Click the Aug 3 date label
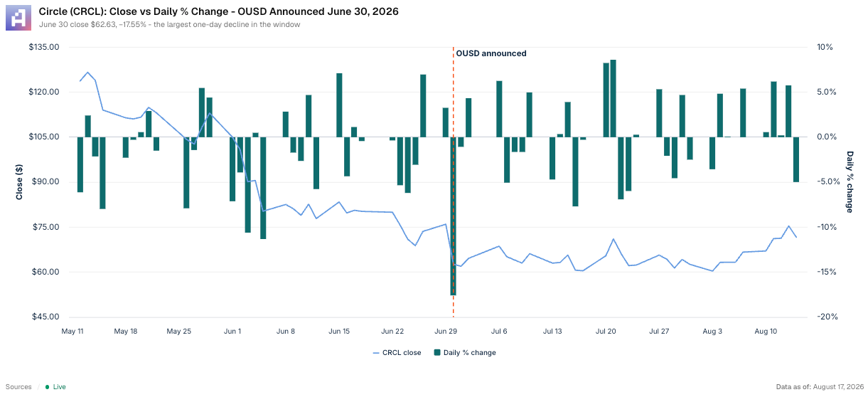 click(x=712, y=331)
